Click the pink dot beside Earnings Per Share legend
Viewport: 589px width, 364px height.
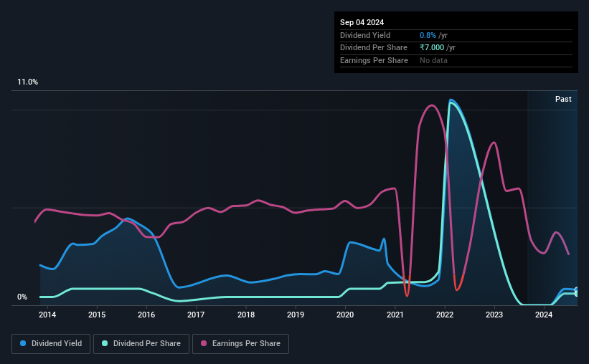coord(204,344)
